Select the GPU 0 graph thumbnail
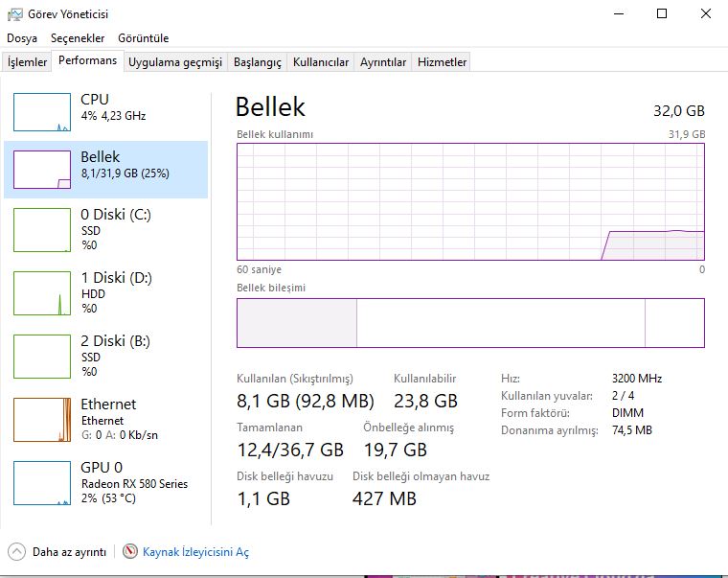 tap(42, 483)
